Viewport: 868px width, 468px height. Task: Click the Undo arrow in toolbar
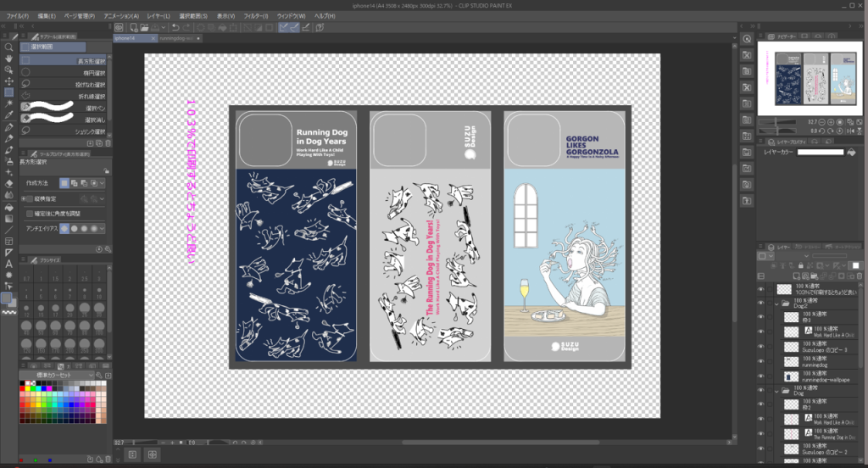click(175, 28)
